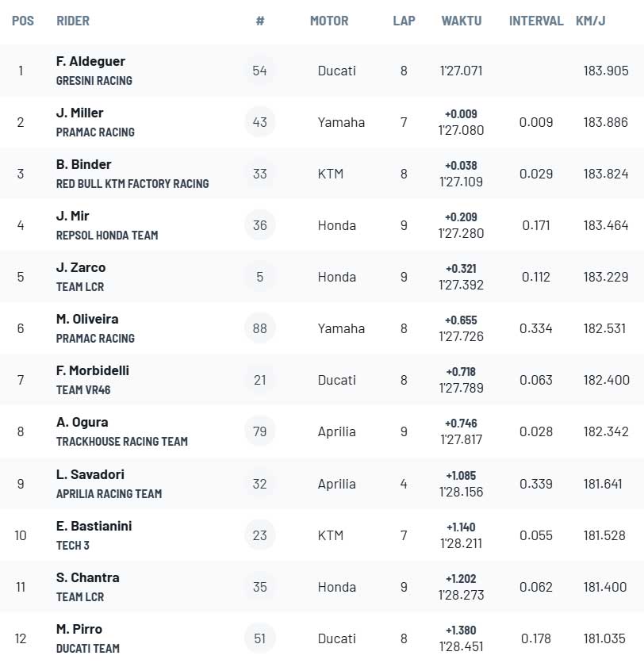Screen dimensions: 644x667
Task: Select S. Chantra's lap time 1'28.273
Action: pyautogui.click(x=462, y=594)
